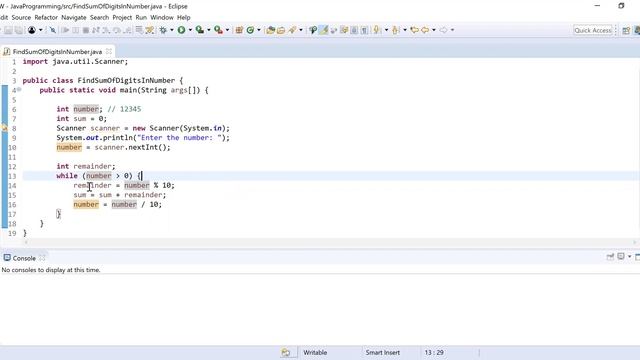Viewport: 640px width, 360px height.
Task: Open the Run menu
Action: [141, 18]
